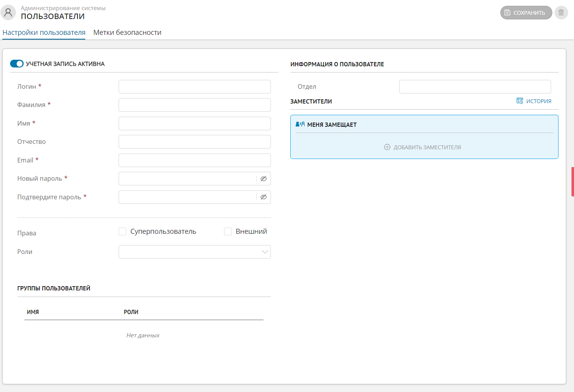This screenshot has height=392, width=574.
Task: Click the red scrollbar marker on right edge
Action: (572, 181)
